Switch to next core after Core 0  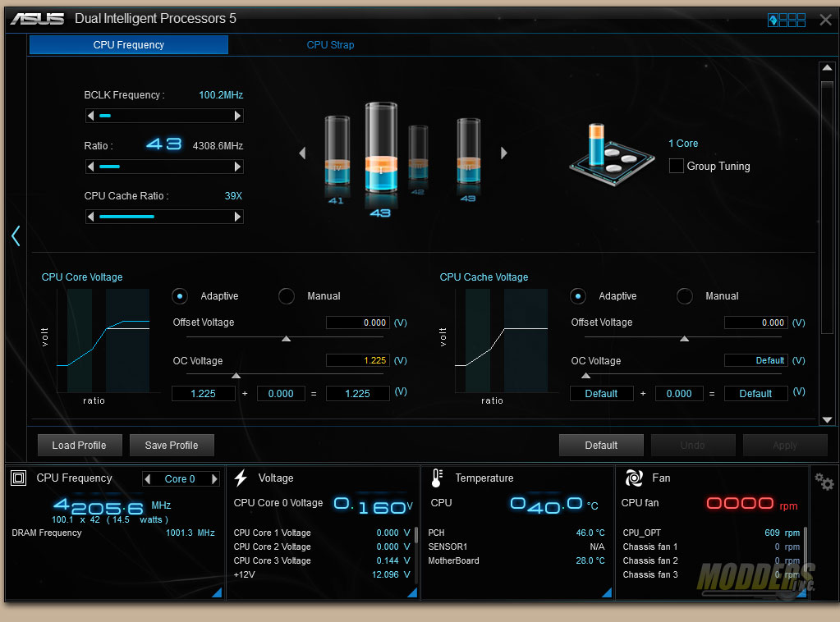(214, 478)
